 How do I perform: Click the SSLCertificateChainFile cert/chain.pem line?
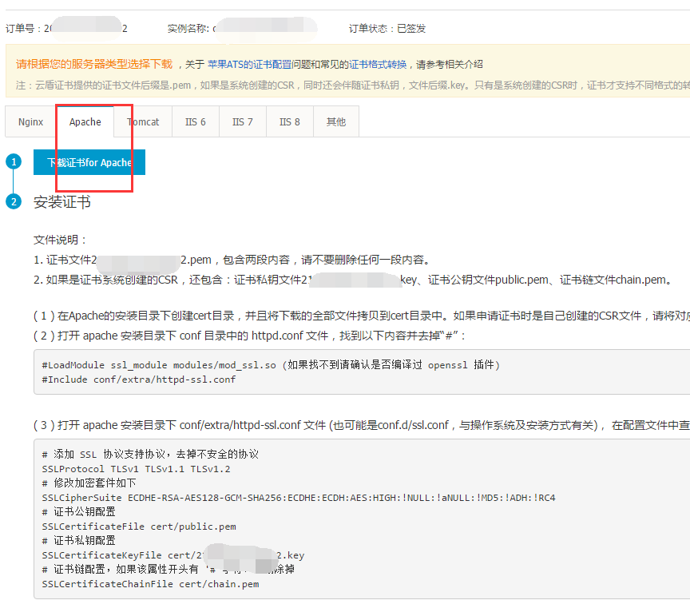point(150,584)
